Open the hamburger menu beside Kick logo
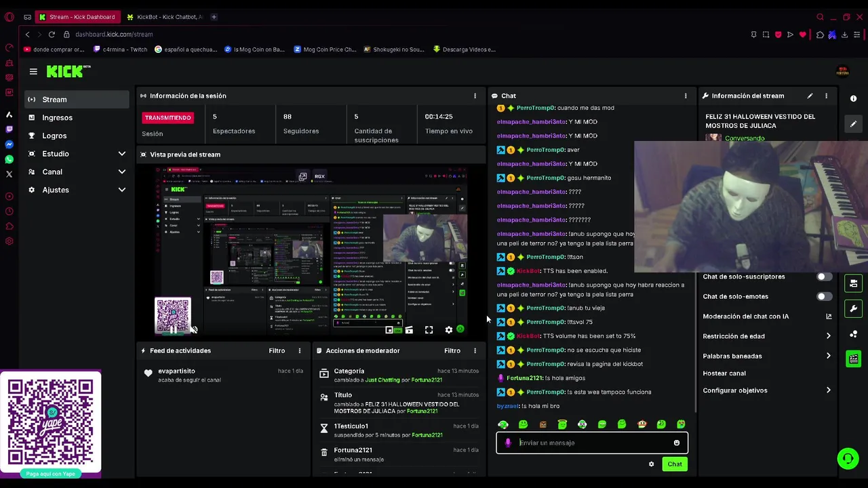This screenshot has height=488, width=868. pyautogui.click(x=33, y=71)
